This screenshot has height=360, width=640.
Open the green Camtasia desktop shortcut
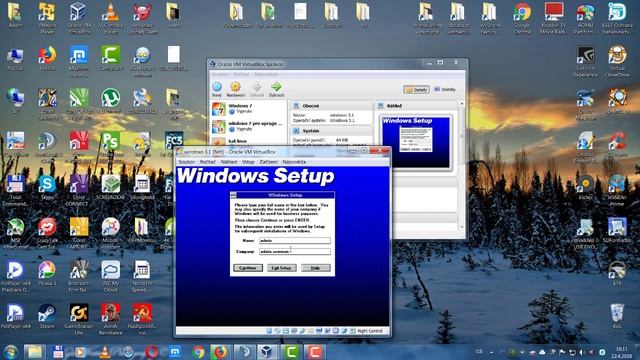pos(111,58)
